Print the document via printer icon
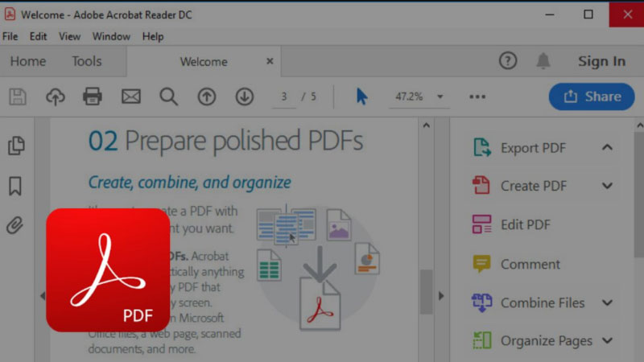 tap(93, 97)
